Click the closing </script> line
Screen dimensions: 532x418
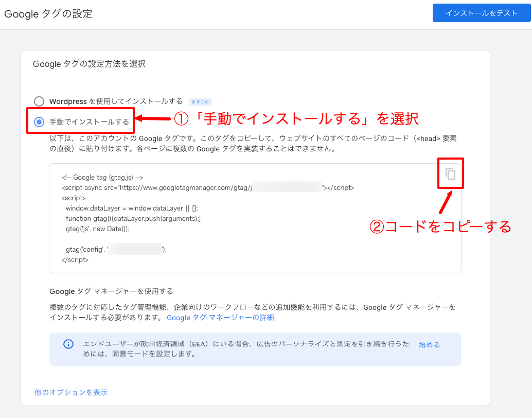[x=75, y=259]
